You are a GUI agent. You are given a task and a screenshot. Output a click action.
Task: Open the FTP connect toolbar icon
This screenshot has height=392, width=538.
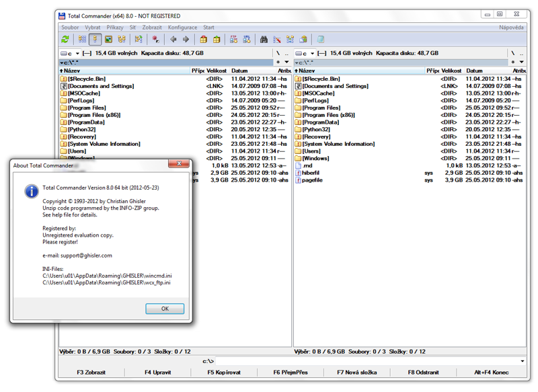coord(233,40)
